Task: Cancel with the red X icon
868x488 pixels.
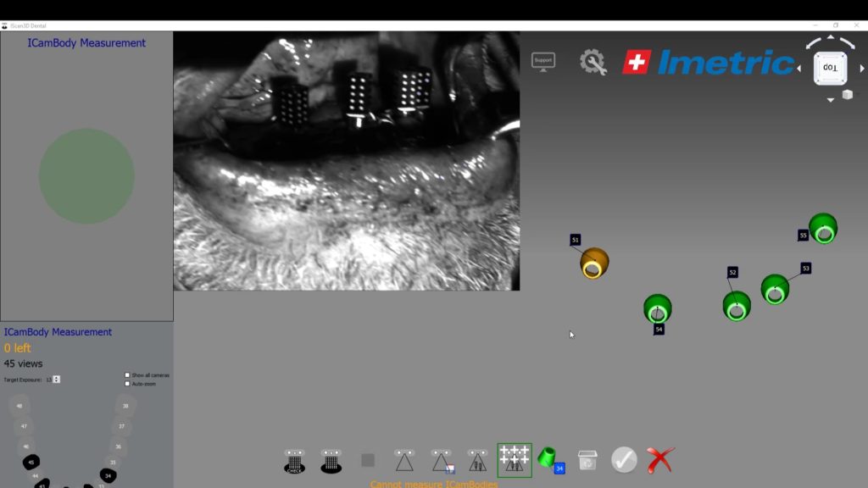Action: pyautogui.click(x=659, y=460)
